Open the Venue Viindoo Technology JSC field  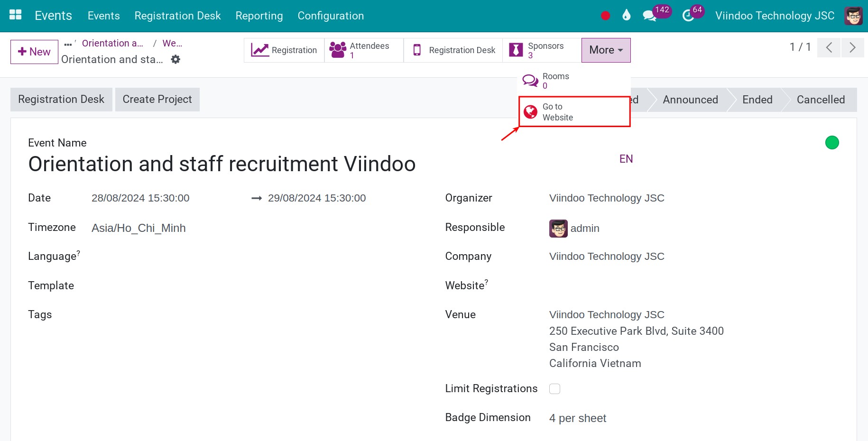pos(607,315)
